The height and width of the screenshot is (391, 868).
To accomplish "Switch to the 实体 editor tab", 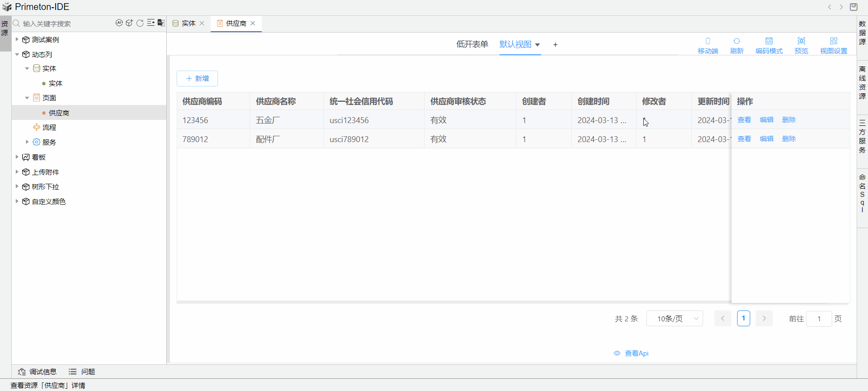I will 188,24.
